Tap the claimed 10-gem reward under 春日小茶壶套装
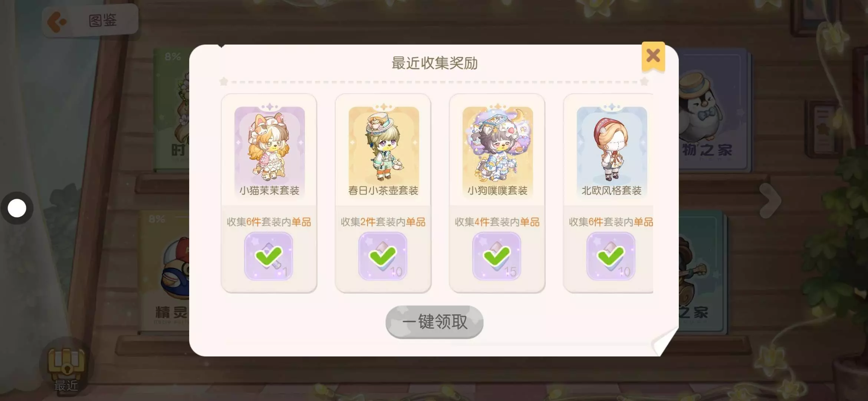Screen dimensions: 868x401 pyautogui.click(x=383, y=256)
